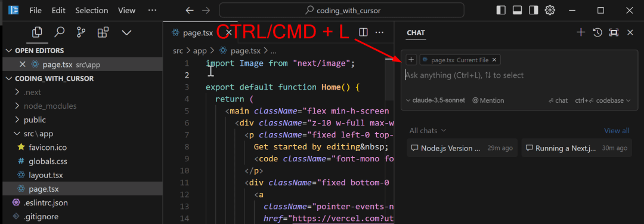Toggle the AI pane layout icon
This screenshot has width=644, height=224.
click(x=534, y=10)
